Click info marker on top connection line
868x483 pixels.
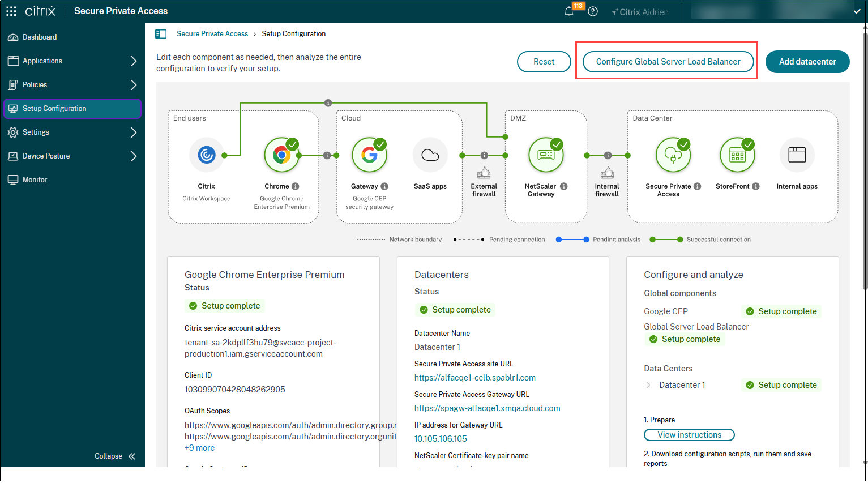[x=328, y=103]
